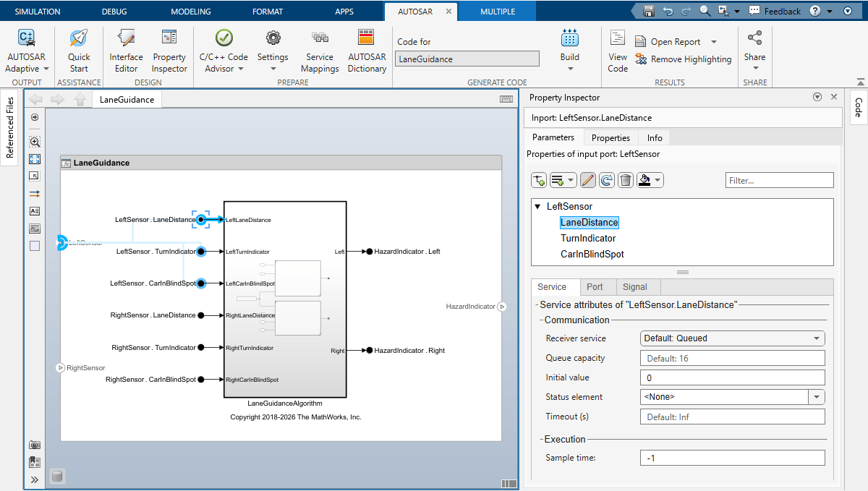Click the Zoom In tool in canvas palette
Screen dimensions: 868x491
35,142
